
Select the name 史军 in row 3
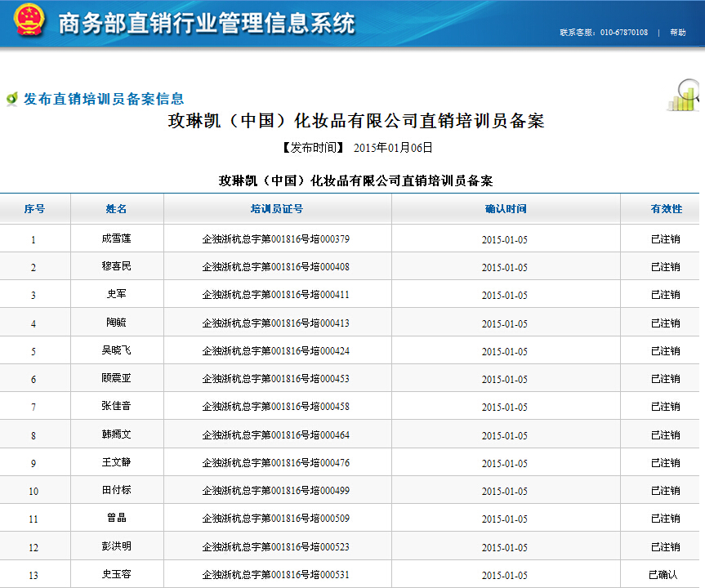click(x=117, y=294)
